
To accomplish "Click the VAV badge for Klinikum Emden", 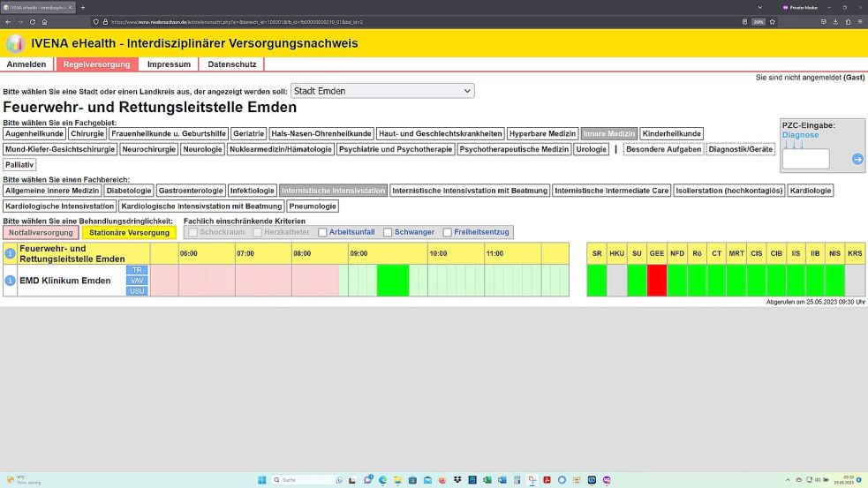I will [x=137, y=281].
